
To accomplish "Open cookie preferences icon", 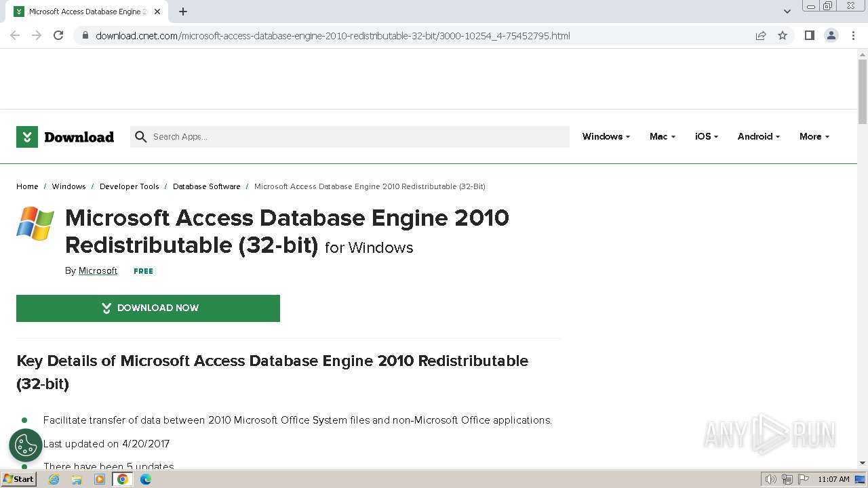I will tap(26, 445).
